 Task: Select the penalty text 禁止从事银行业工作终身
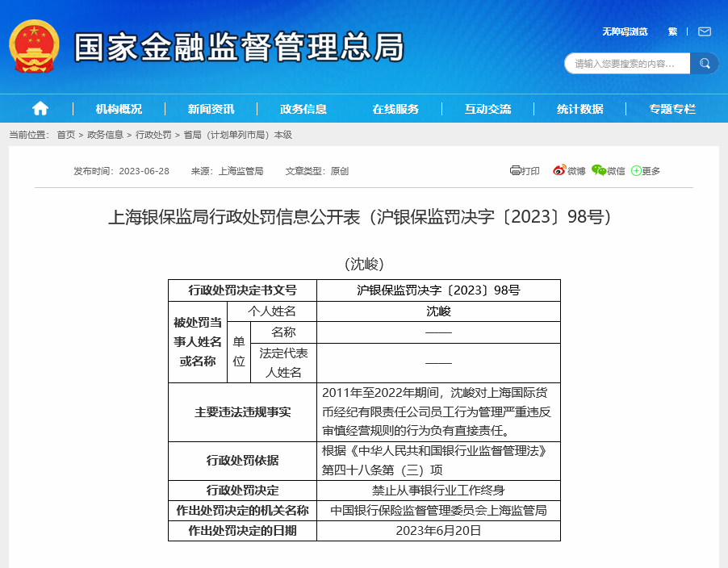(438, 491)
